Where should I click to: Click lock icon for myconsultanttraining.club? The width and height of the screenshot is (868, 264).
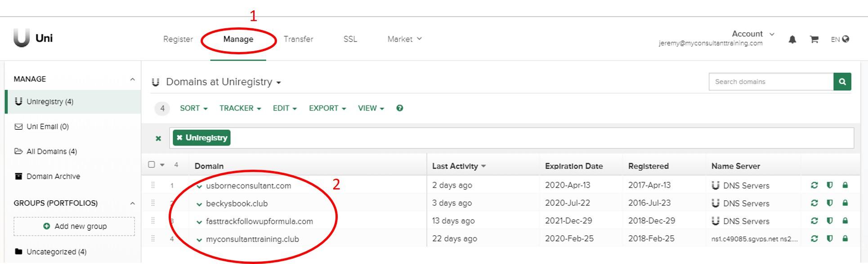pos(845,239)
